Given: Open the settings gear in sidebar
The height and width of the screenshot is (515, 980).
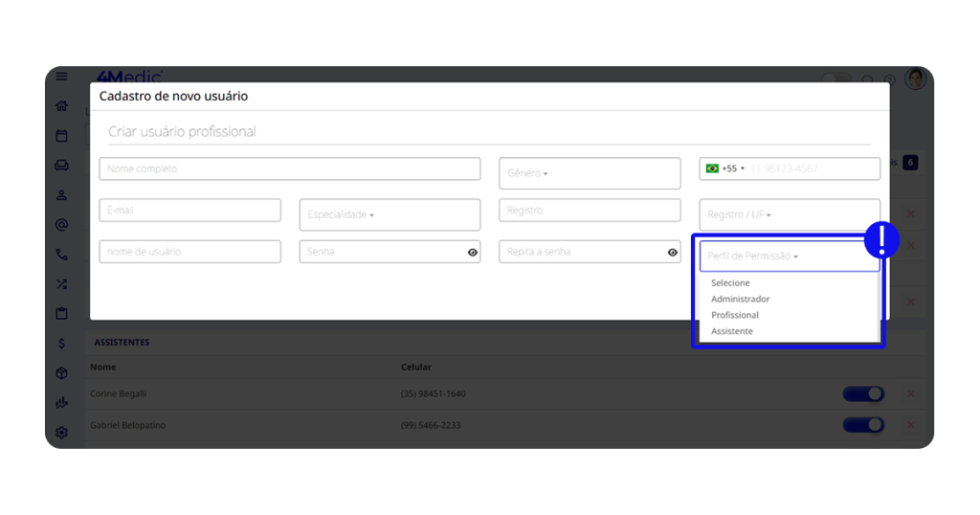Looking at the screenshot, I should tap(62, 433).
